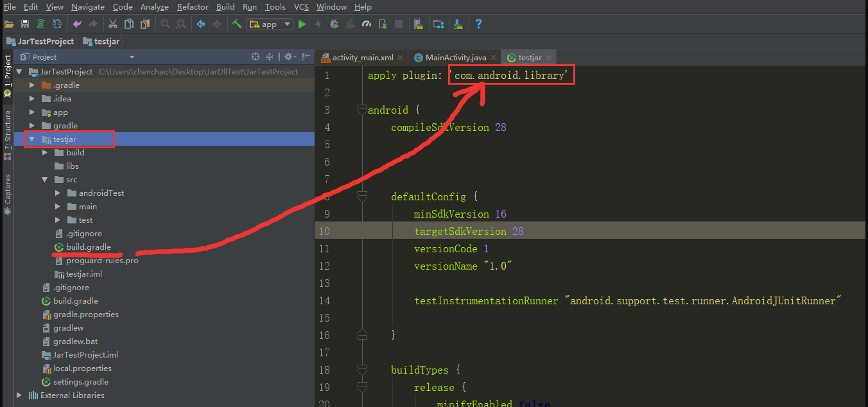
Task: Click line 10 targetSdkVersion in the editor
Action: [x=469, y=231]
